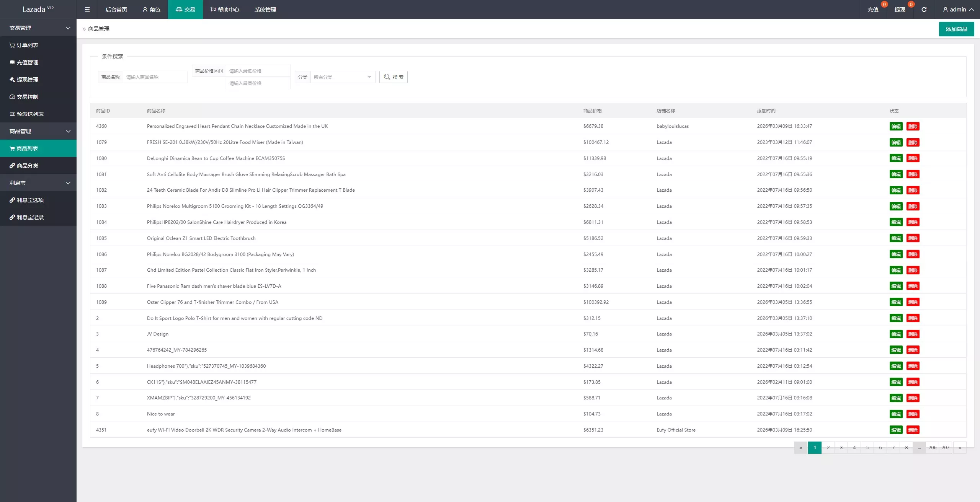The image size is (980, 502).
Task: Delete product 1082 Ceramic Blade
Action: click(x=913, y=190)
